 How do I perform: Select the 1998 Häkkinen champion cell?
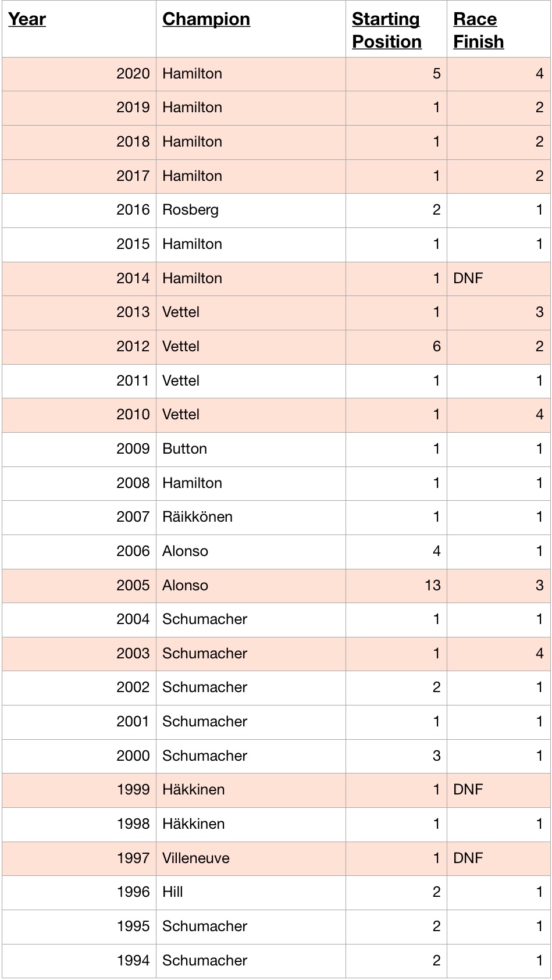coord(193,824)
